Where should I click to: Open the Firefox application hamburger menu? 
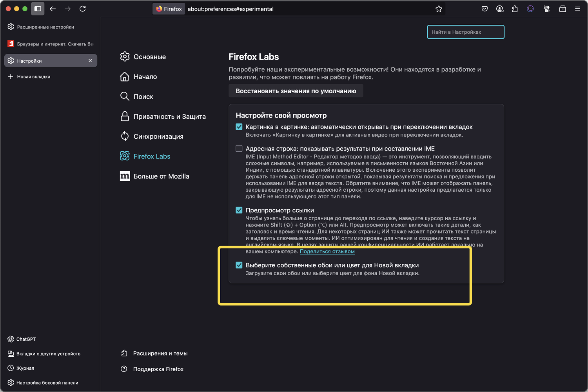coord(577,9)
